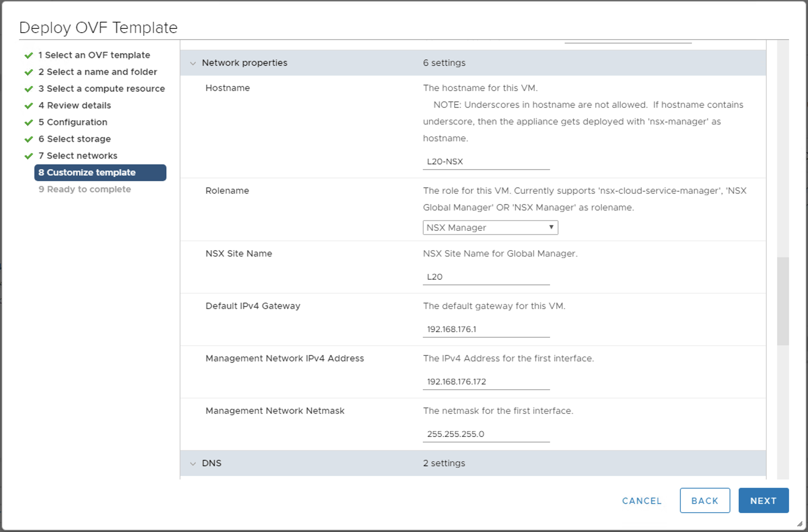Viewport: 808px width, 532px height.
Task: Click green checkmark beside Select a name and folder
Action: point(29,72)
